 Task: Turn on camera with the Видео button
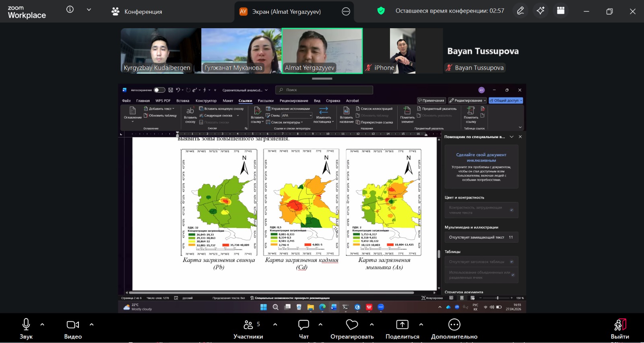(x=73, y=328)
